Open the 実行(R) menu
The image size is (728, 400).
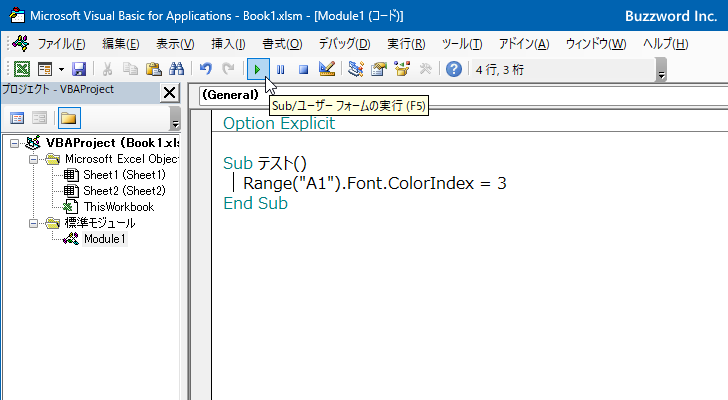pyautogui.click(x=406, y=44)
